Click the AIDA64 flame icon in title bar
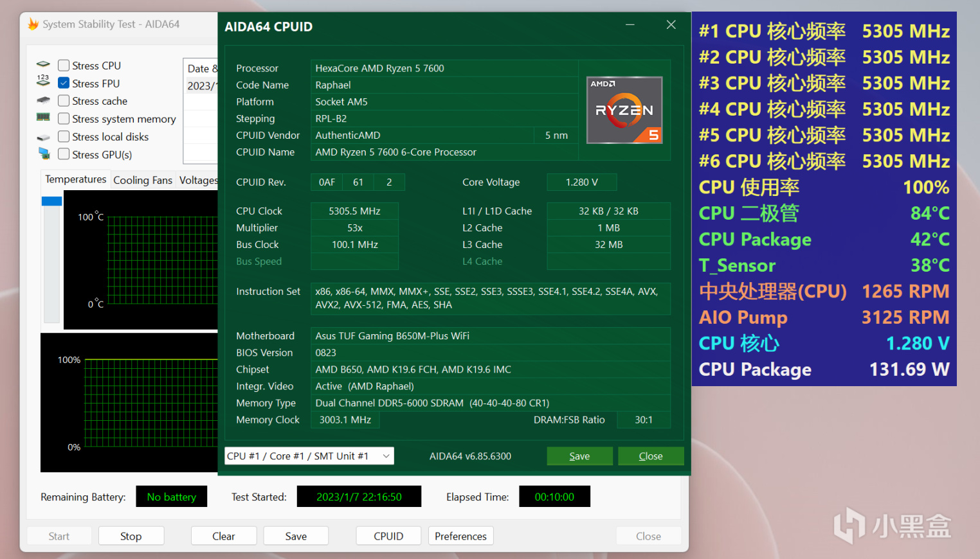Screen dimensions: 980x559 click(x=33, y=24)
